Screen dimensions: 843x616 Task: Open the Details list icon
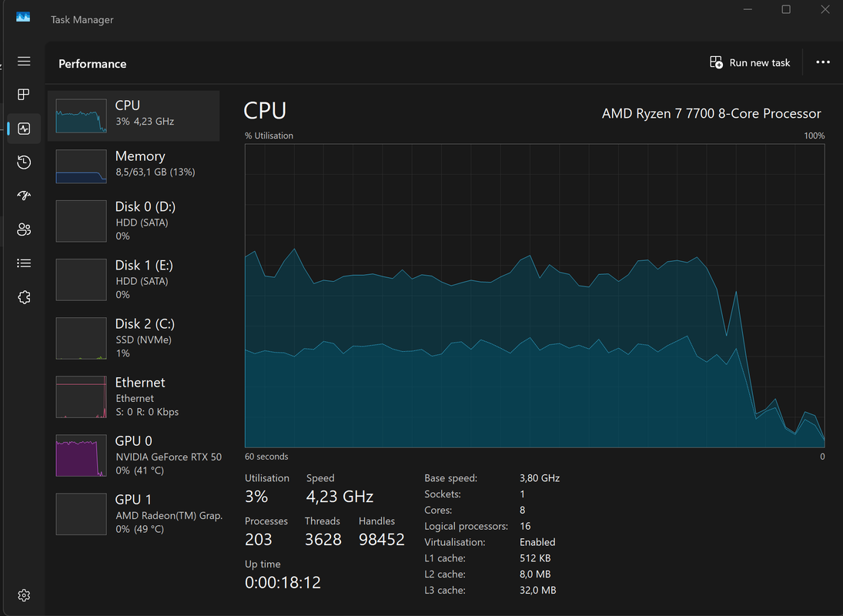click(24, 263)
